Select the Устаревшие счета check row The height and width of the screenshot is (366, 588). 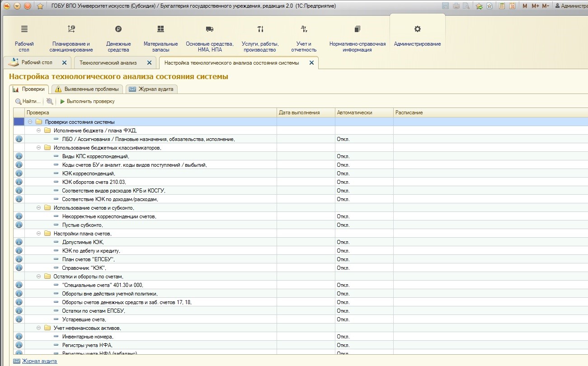point(84,319)
